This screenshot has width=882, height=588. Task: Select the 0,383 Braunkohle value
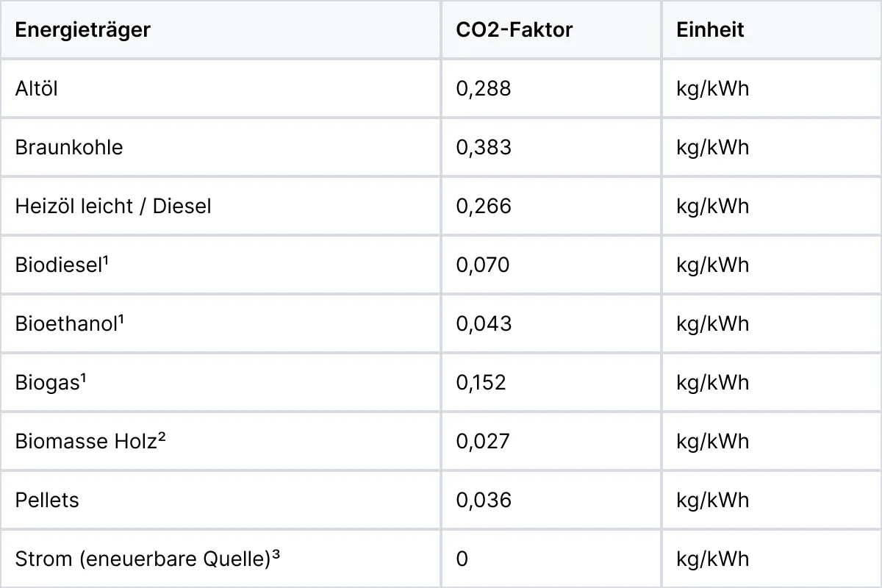[484, 147]
